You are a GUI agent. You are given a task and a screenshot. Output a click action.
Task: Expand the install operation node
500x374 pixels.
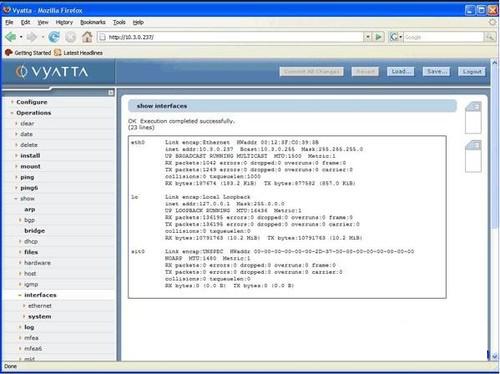tap(16, 156)
